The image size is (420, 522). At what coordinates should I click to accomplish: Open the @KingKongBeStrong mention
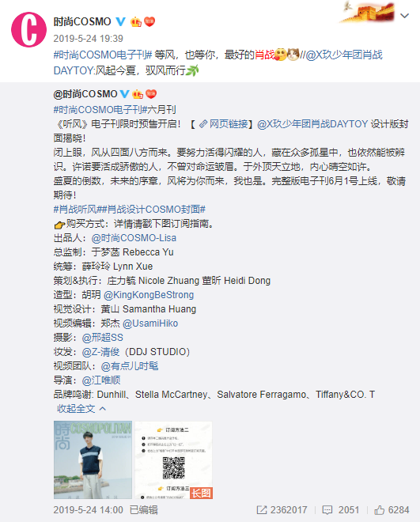coord(149,295)
